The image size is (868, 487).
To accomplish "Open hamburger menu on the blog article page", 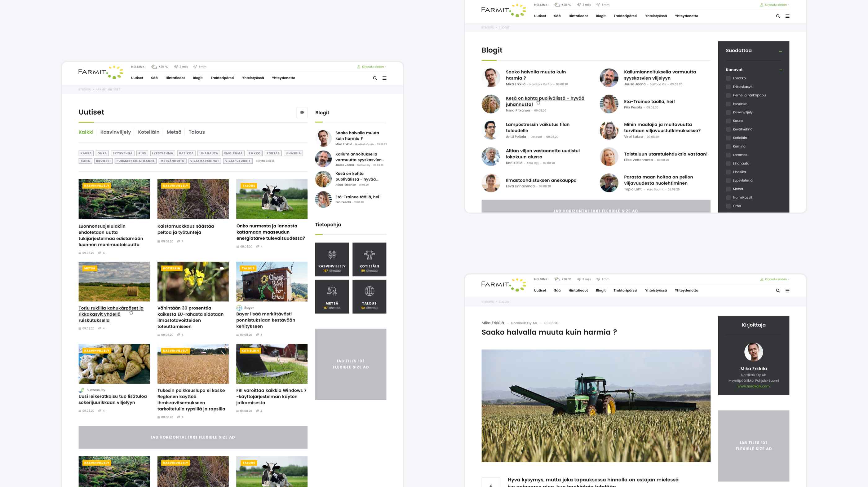I will click(787, 291).
